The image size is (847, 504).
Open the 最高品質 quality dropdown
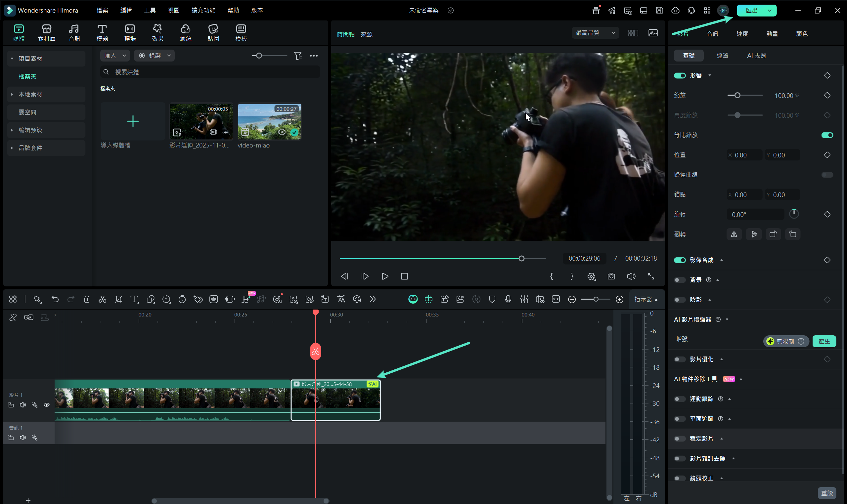[x=595, y=33]
